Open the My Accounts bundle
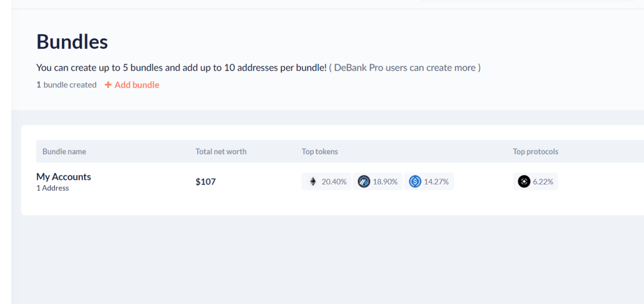The image size is (644, 304). pyautogui.click(x=64, y=177)
